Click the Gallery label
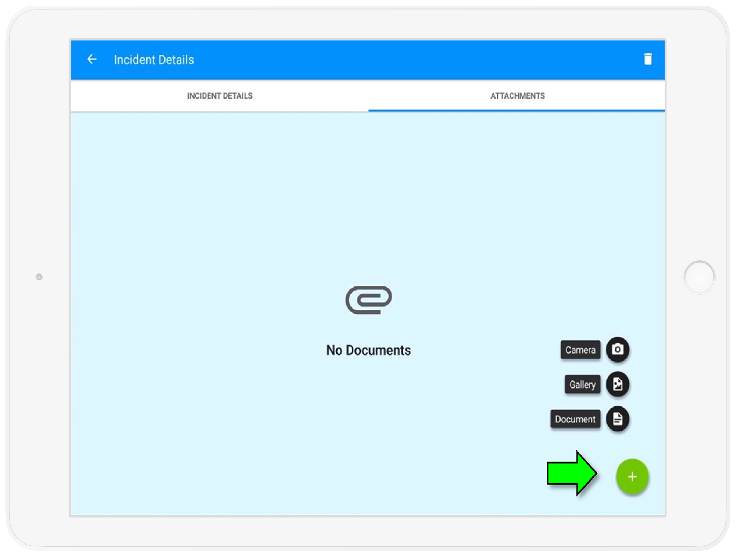This screenshot has width=747, height=560. [x=582, y=384]
